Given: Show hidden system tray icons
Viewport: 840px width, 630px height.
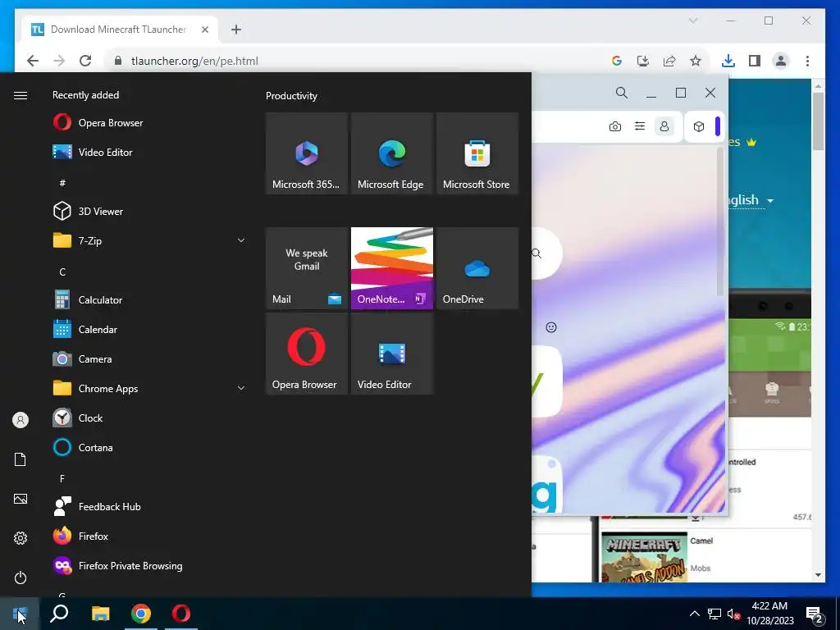Looking at the screenshot, I should (x=694, y=614).
